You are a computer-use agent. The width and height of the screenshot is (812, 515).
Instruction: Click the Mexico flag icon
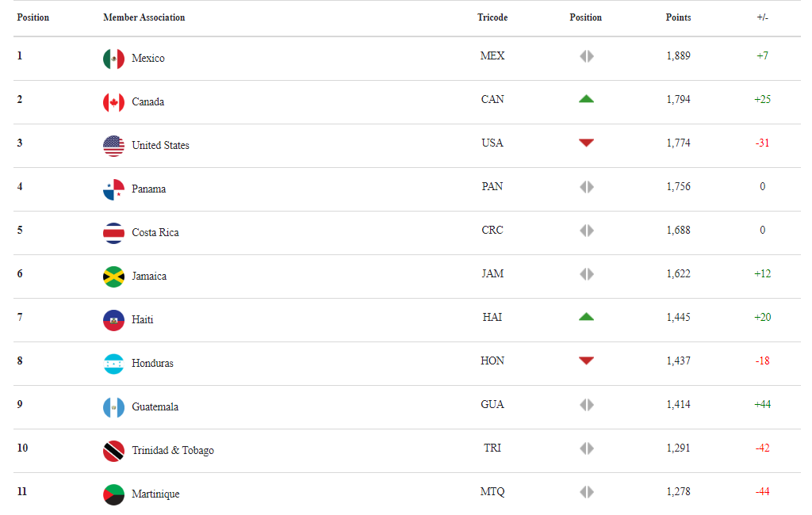pos(113,59)
